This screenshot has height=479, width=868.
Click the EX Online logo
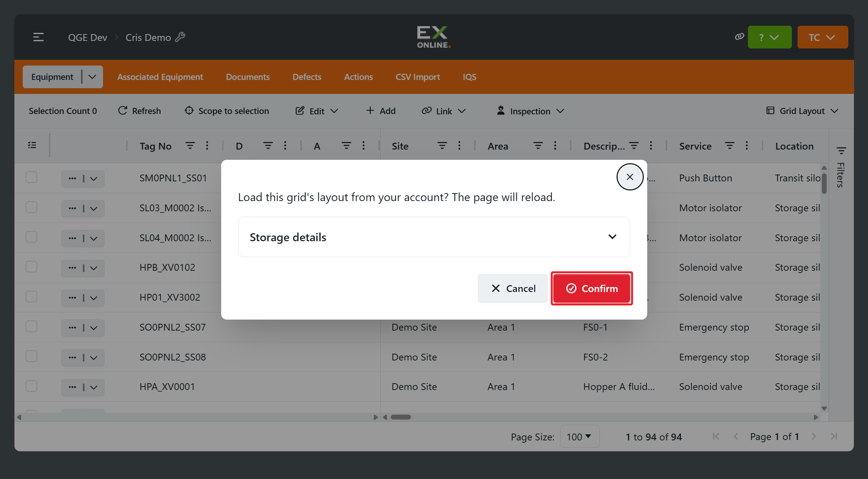point(434,37)
